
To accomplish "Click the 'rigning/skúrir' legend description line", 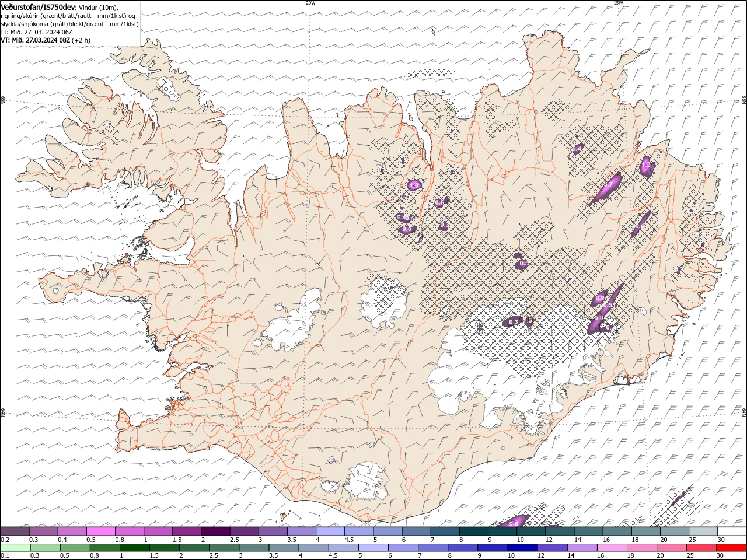I will click(x=68, y=15).
